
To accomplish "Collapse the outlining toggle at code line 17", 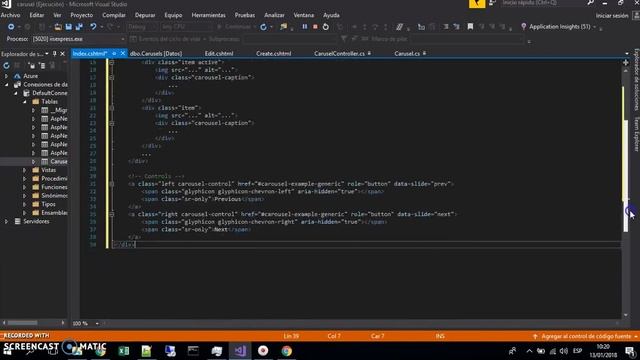I will tap(111, 78).
